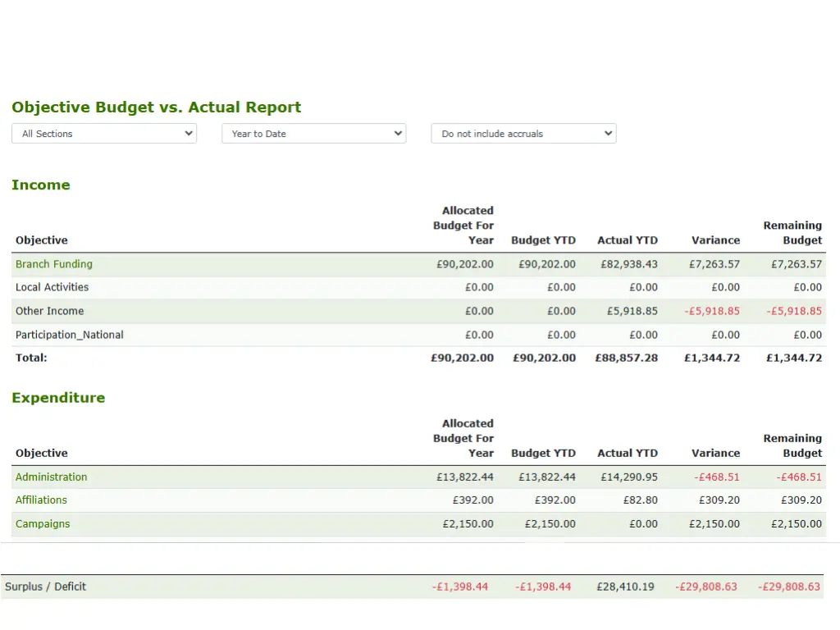
Task: Select Affiliations Actual YTD £82.80
Action: (x=640, y=500)
